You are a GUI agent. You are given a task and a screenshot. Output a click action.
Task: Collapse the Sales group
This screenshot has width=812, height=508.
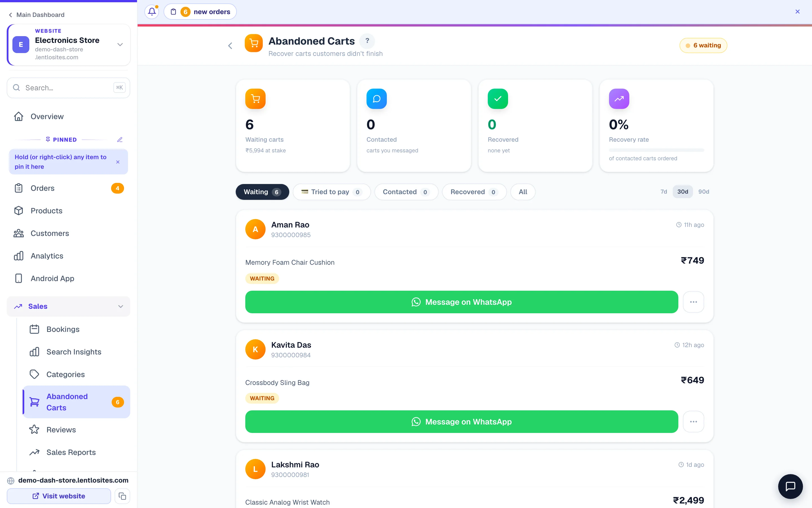69,306
